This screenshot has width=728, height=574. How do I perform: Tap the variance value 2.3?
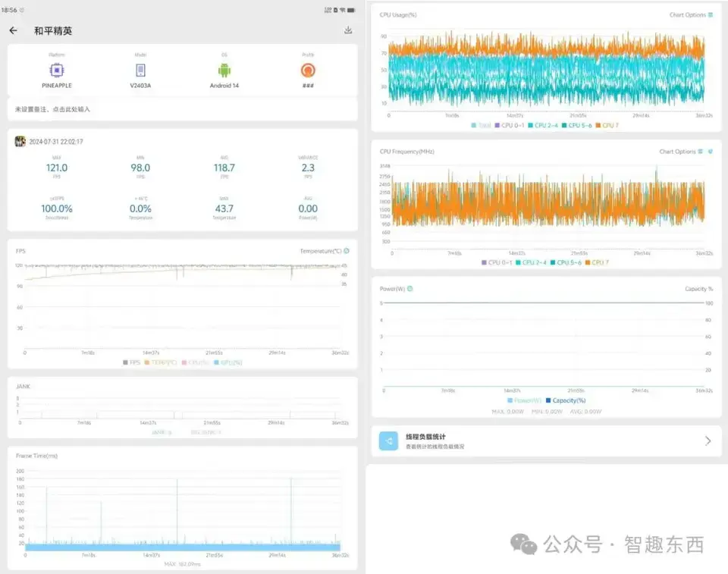pos(308,168)
